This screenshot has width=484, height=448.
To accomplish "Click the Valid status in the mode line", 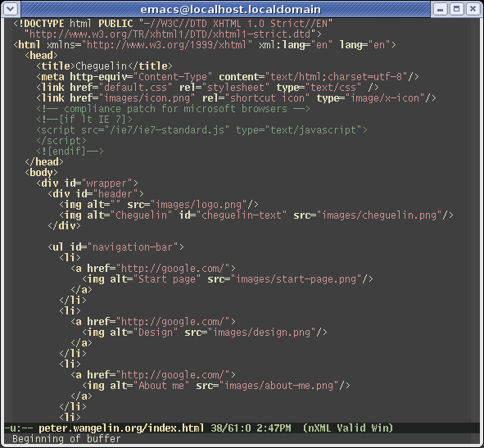I will [351, 428].
